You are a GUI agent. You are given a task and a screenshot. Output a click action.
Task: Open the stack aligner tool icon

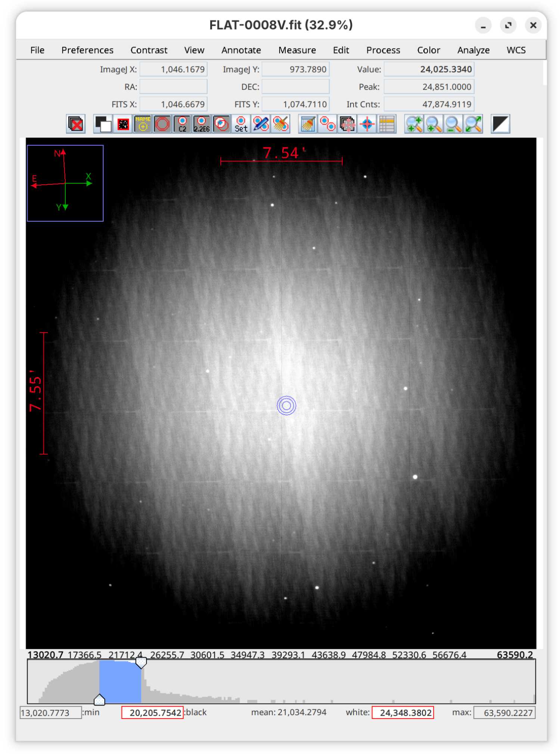(347, 124)
